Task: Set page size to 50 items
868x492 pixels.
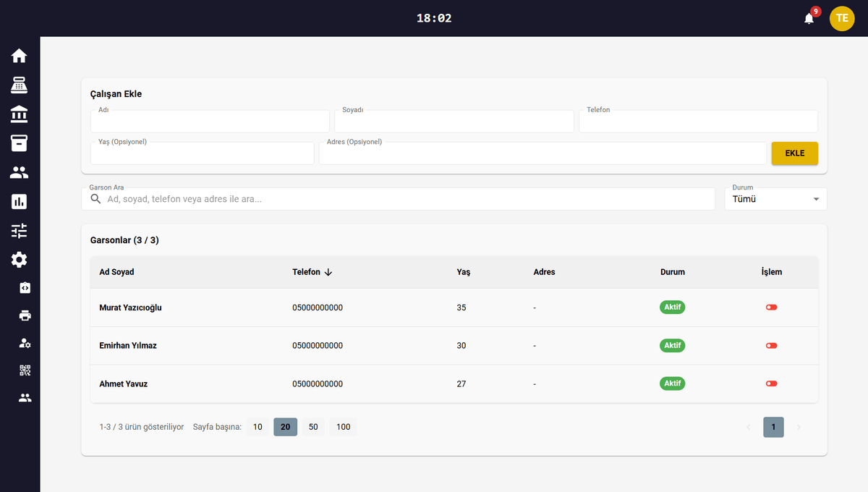Action: click(313, 427)
